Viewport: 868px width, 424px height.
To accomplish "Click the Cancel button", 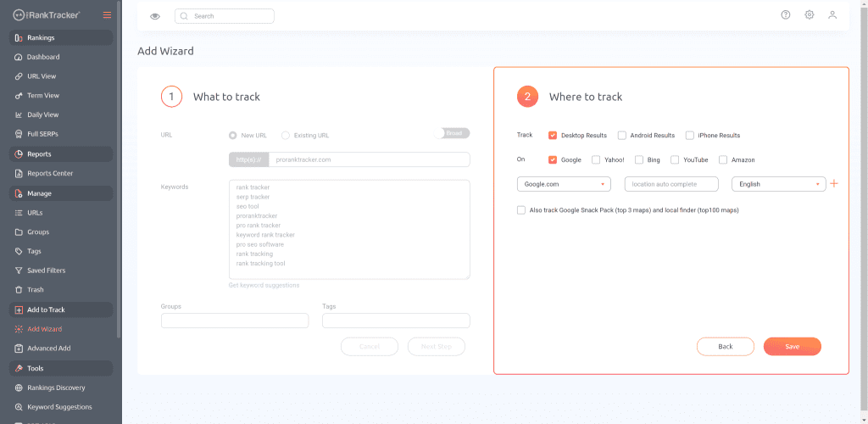I will click(x=370, y=347).
